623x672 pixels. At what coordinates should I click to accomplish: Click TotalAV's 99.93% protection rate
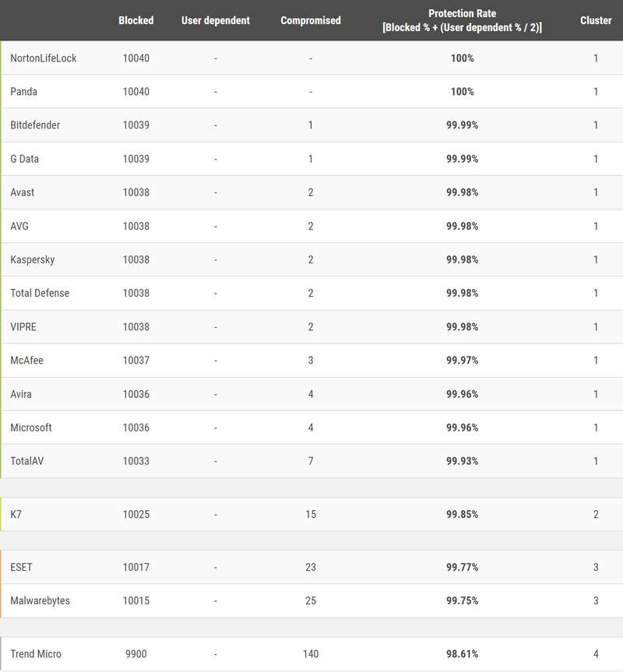(x=462, y=461)
